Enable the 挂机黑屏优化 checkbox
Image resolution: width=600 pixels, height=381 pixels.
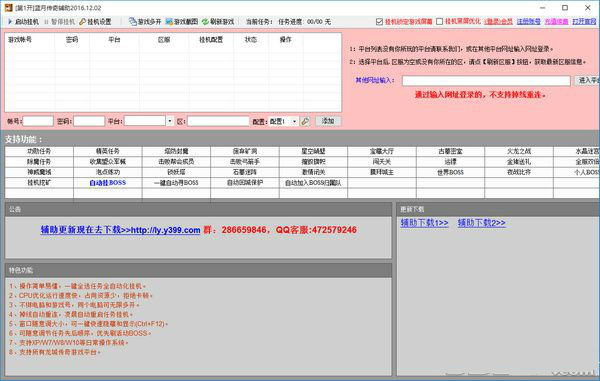[440, 21]
